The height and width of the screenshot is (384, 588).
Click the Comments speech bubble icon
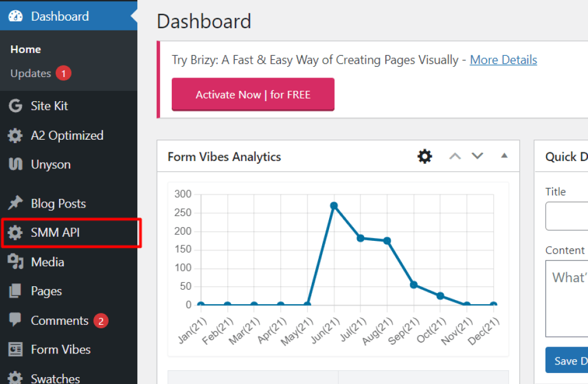pyautogui.click(x=16, y=321)
